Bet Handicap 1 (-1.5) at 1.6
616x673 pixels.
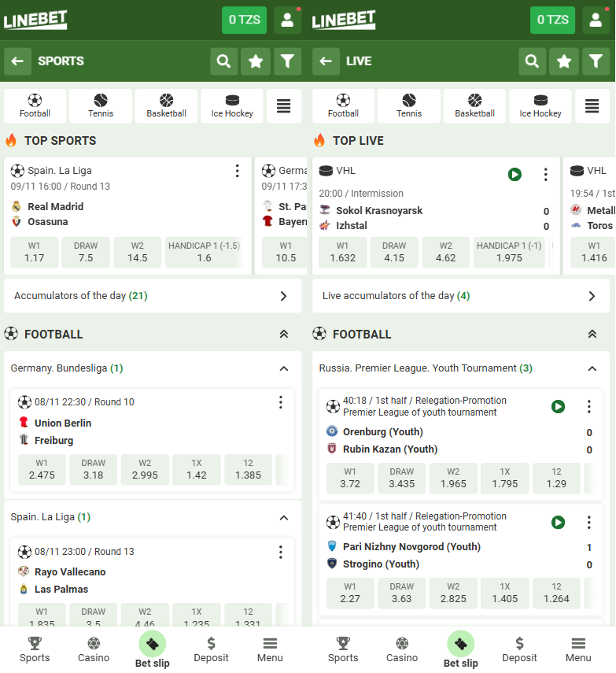click(205, 253)
